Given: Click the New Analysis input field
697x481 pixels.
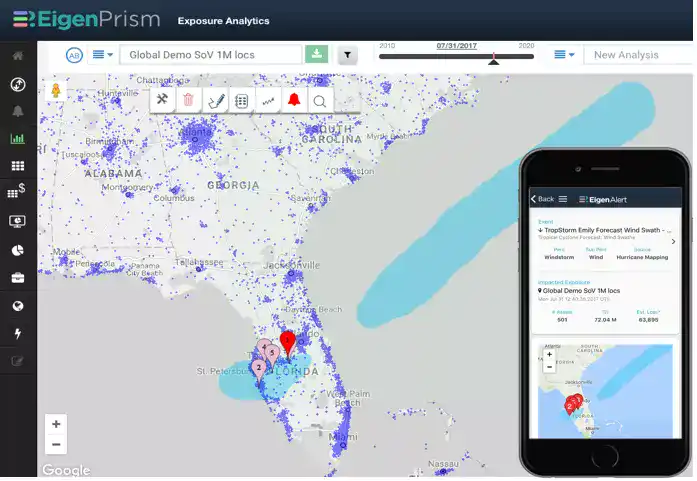Looking at the screenshot, I should coord(638,55).
